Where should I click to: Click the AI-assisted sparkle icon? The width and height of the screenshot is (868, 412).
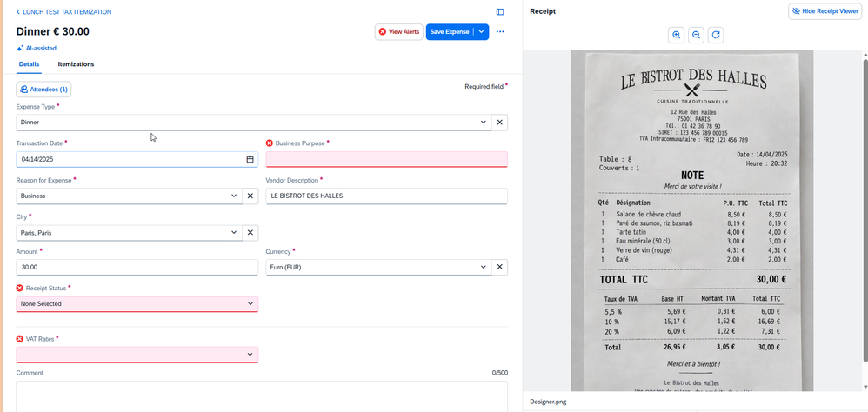coord(20,49)
